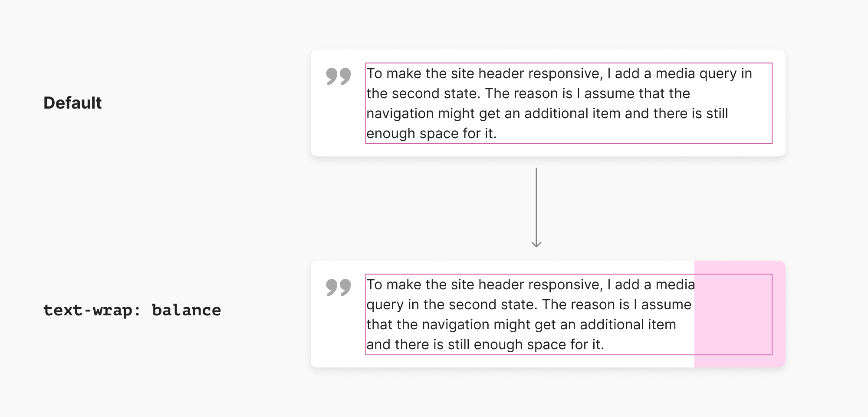
Task: Click the quotation mark icon in the Default card
Action: coord(338,76)
